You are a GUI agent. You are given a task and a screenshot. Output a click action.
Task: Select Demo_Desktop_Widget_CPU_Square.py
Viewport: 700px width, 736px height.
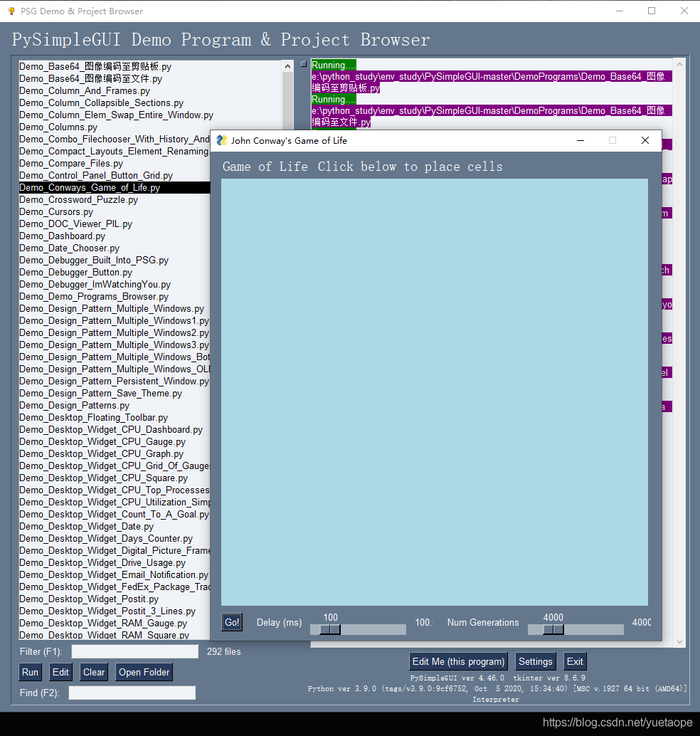103,478
